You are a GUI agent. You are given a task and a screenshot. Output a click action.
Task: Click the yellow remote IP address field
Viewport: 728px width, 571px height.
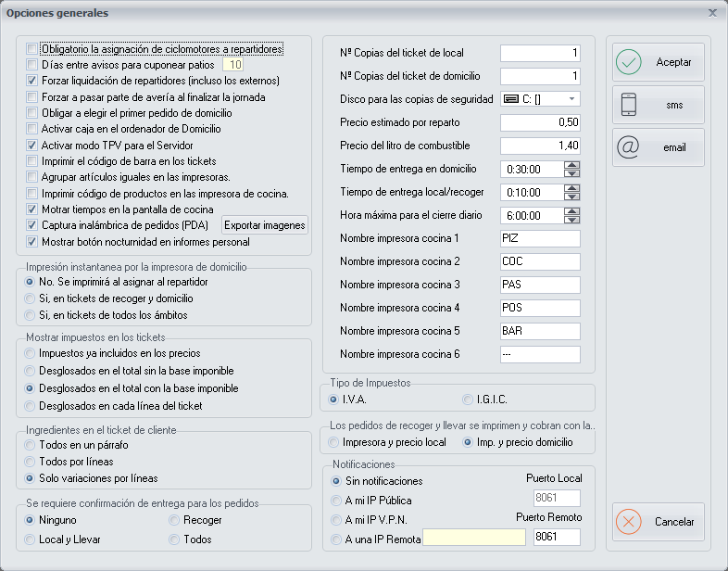click(473, 538)
